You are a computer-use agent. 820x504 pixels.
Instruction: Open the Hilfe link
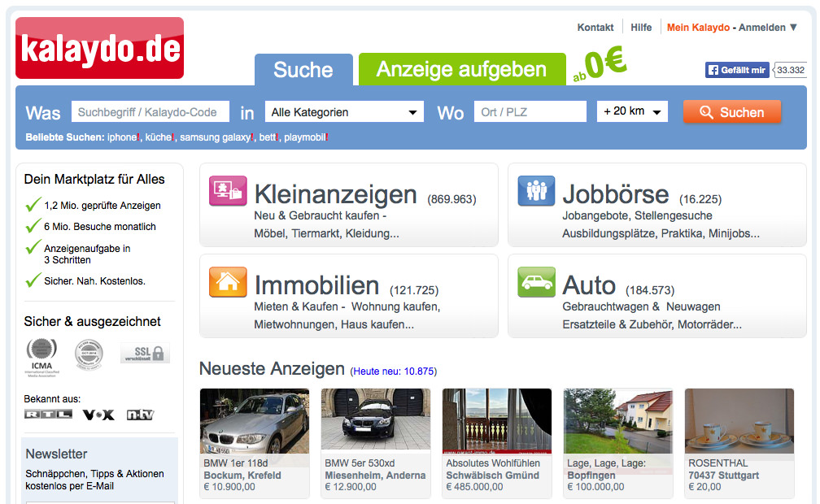(x=641, y=27)
